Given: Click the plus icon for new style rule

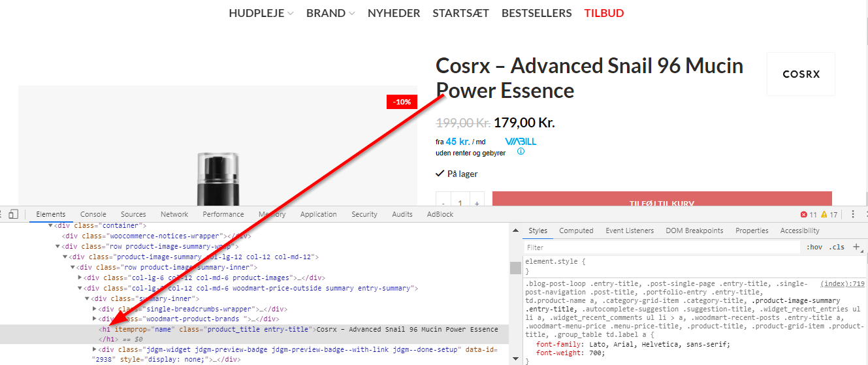Looking at the screenshot, I should pyautogui.click(x=856, y=247).
